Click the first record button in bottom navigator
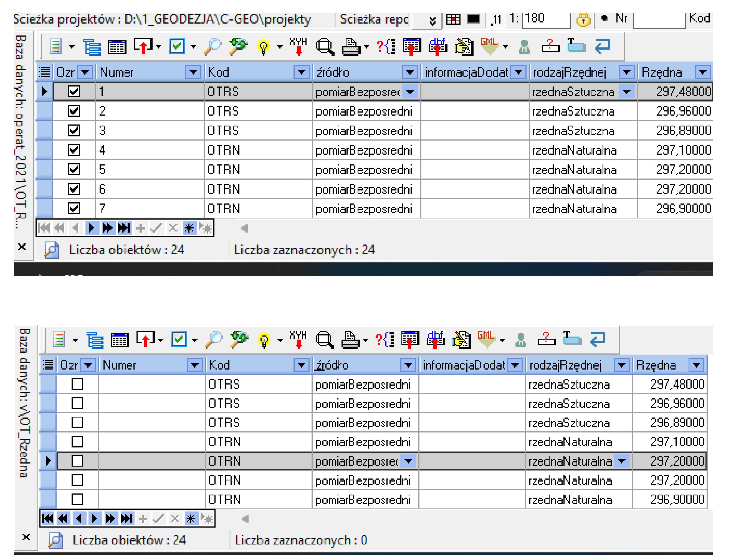This screenshot has height=560, width=731. 47,519
